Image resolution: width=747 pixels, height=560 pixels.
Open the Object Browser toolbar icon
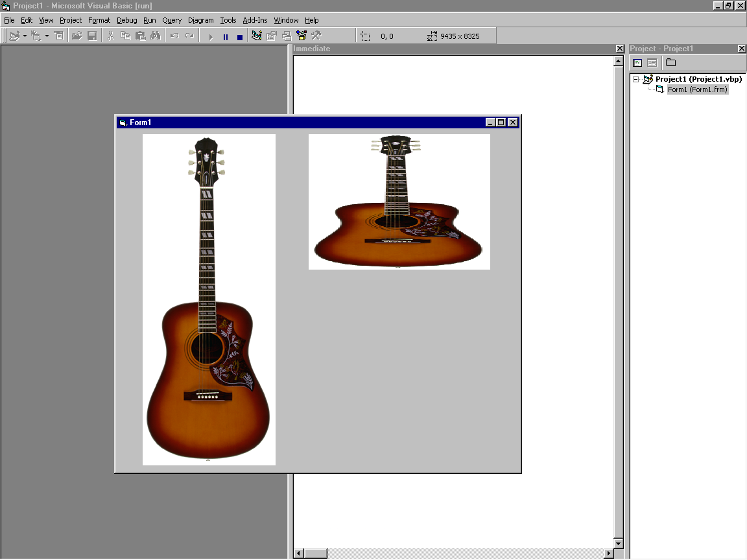pos(302,36)
